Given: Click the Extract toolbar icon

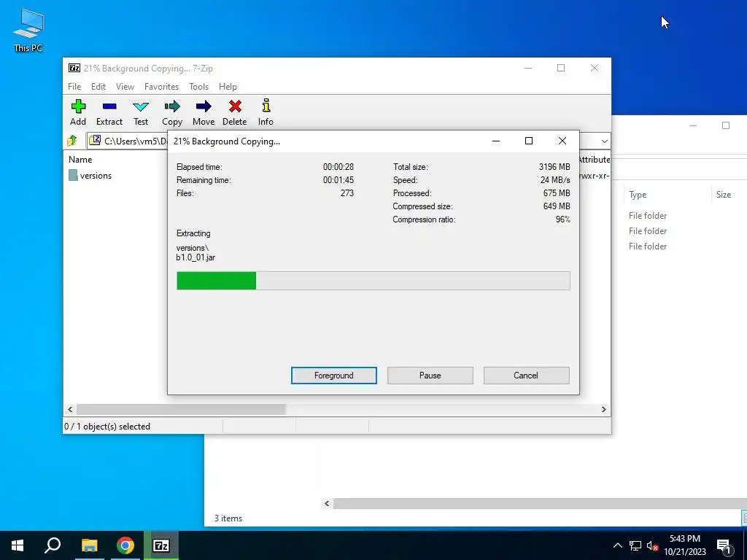Looking at the screenshot, I should tap(109, 112).
